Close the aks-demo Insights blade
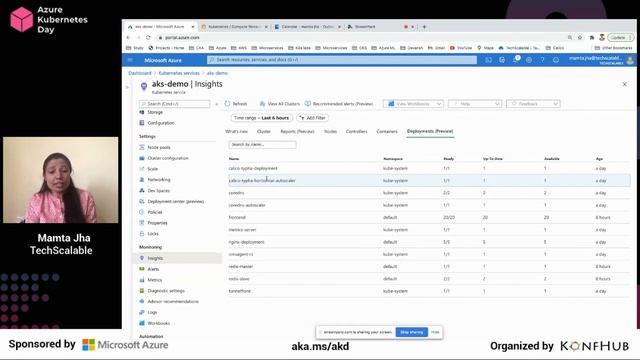This screenshot has height=360, width=640. 624,84
